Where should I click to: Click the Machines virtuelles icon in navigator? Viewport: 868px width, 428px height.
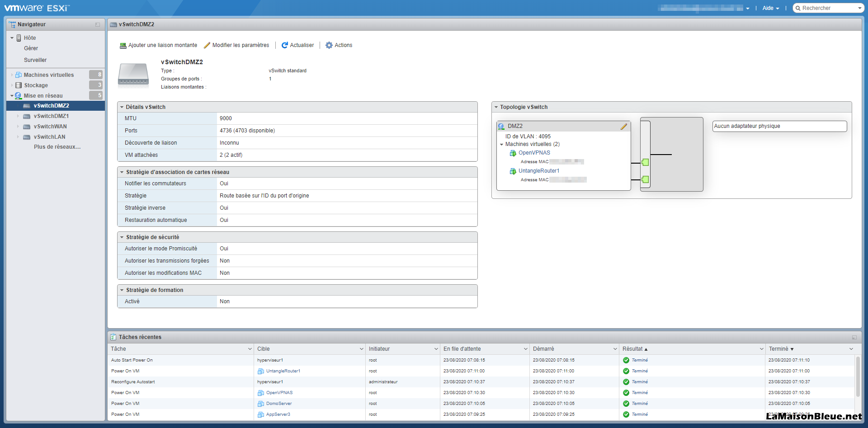tap(19, 75)
